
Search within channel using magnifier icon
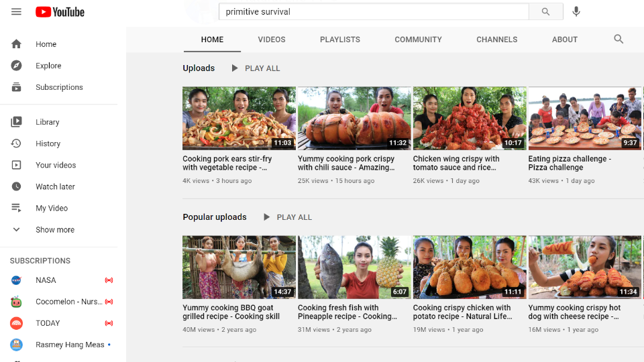tap(619, 39)
